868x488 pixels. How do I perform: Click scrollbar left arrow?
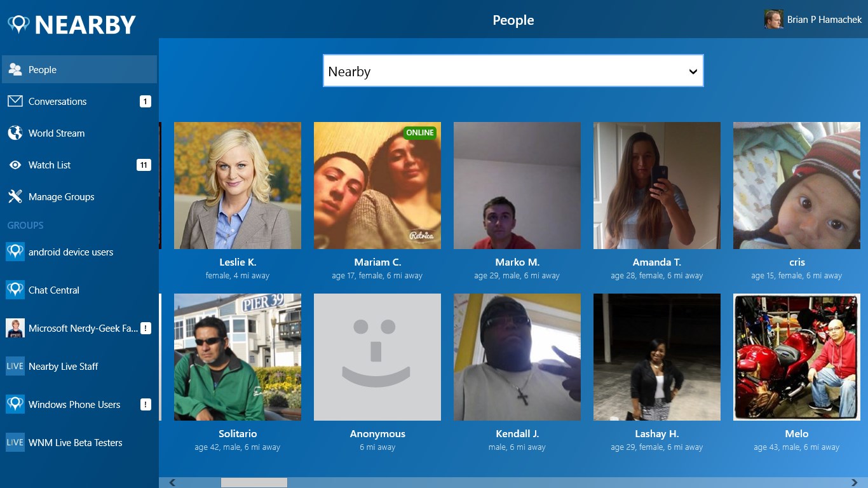172,483
